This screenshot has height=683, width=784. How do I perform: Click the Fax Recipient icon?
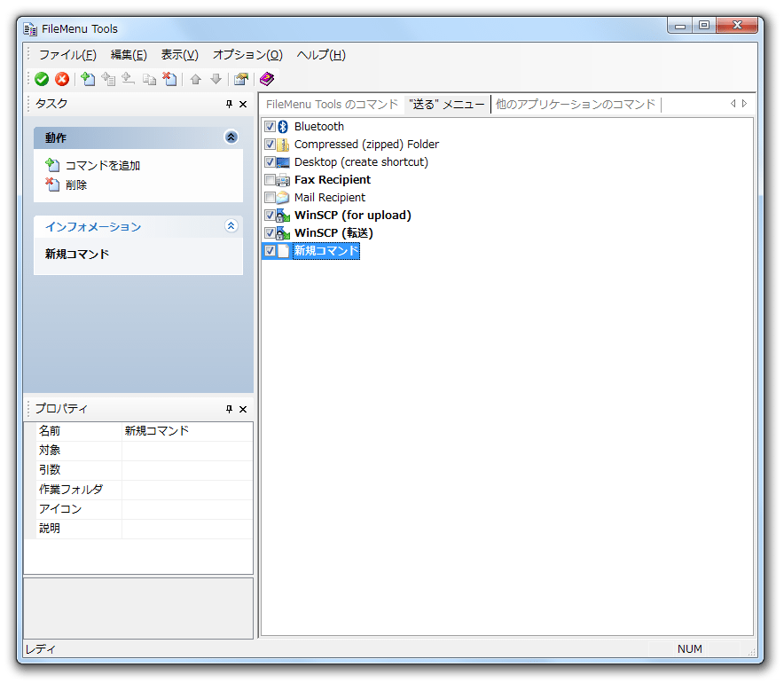[283, 180]
